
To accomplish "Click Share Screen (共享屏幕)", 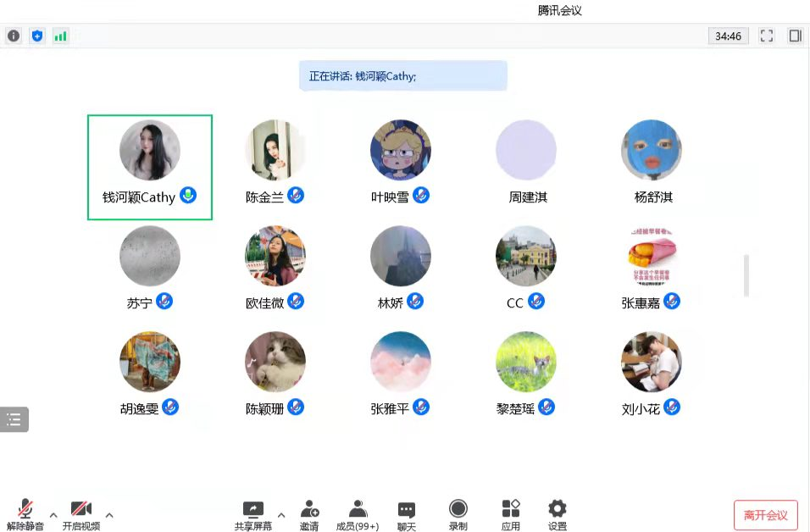I will click(253, 514).
